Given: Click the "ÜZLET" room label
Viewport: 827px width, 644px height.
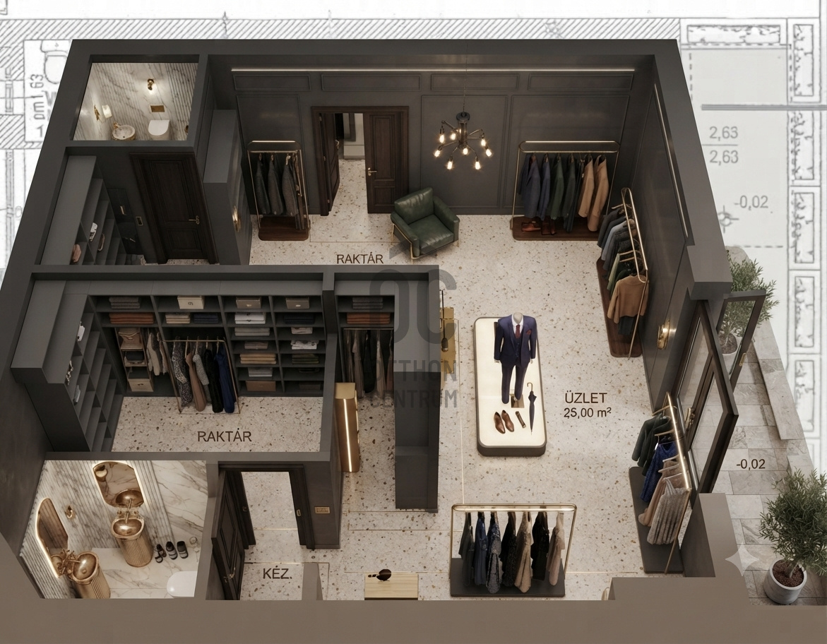Looking at the screenshot, I should [x=585, y=398].
